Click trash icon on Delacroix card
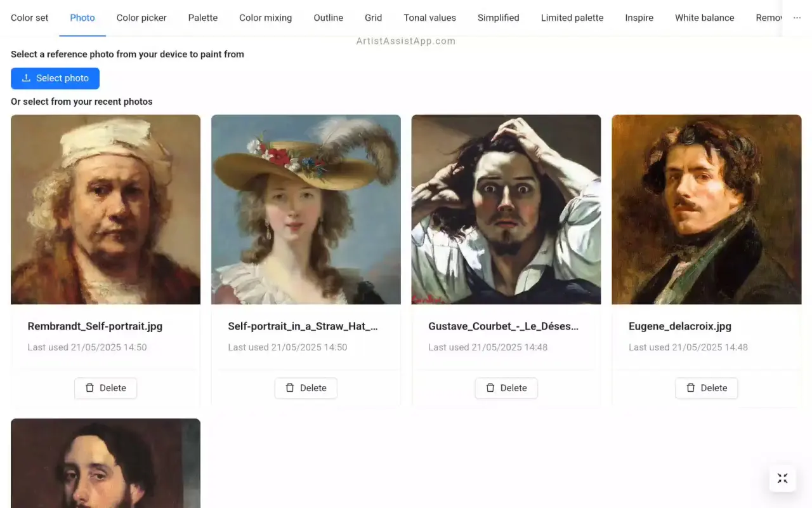Screen dimensions: 812x508 tap(691, 388)
